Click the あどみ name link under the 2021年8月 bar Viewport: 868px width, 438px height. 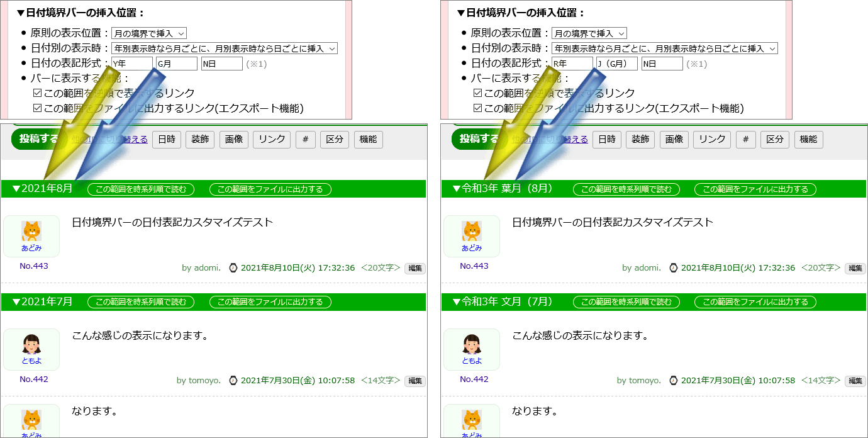point(31,248)
